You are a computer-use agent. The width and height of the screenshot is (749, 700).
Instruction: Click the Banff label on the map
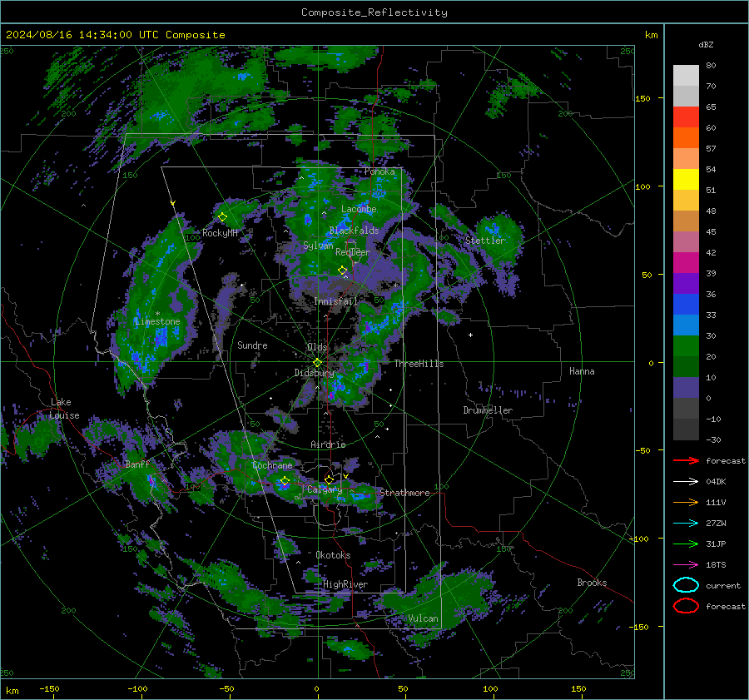[137, 464]
